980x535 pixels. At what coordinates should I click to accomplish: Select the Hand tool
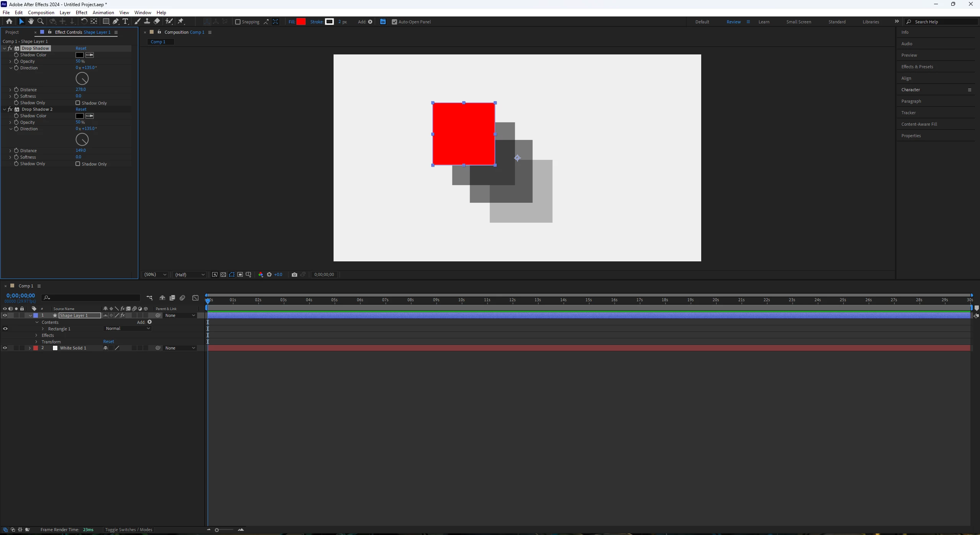31,21
